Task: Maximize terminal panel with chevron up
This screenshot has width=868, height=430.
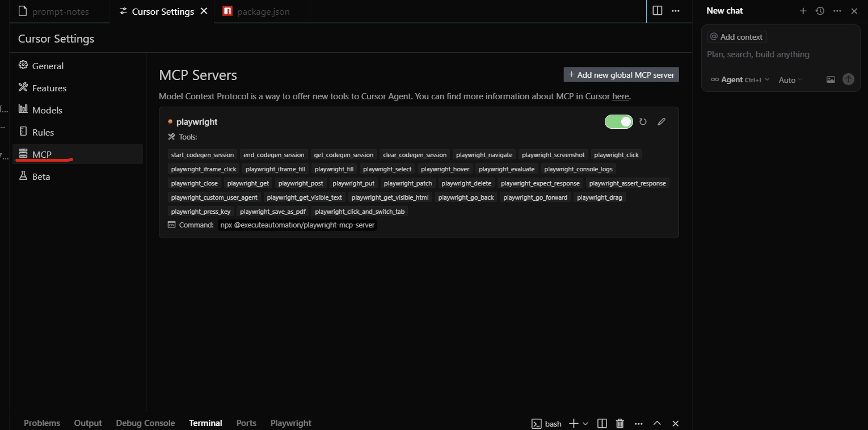Action: click(x=657, y=423)
